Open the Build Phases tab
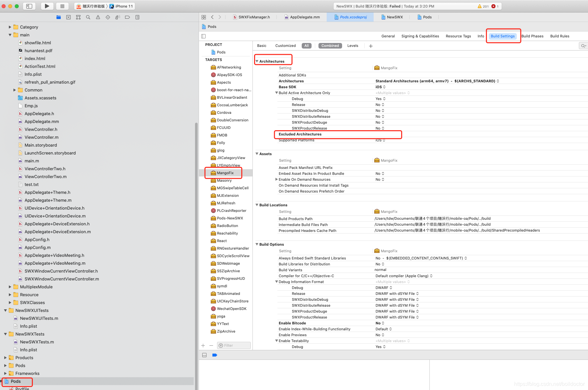Image resolution: width=588 pixels, height=390 pixels. coord(532,36)
